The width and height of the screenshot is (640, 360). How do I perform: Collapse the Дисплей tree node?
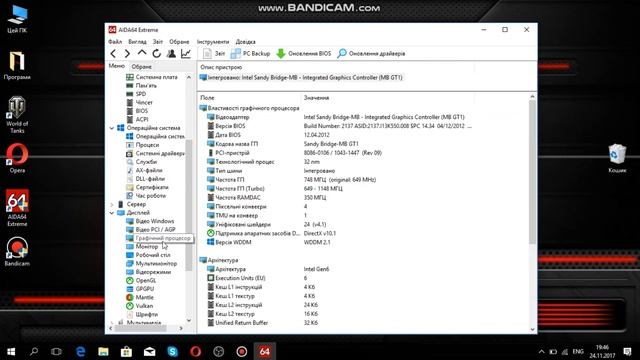tap(112, 213)
